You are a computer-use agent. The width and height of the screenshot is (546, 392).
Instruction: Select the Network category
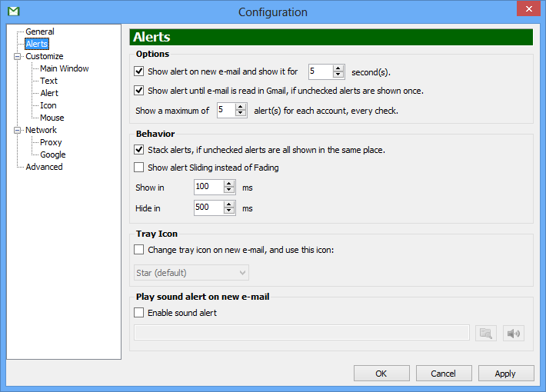coord(41,130)
